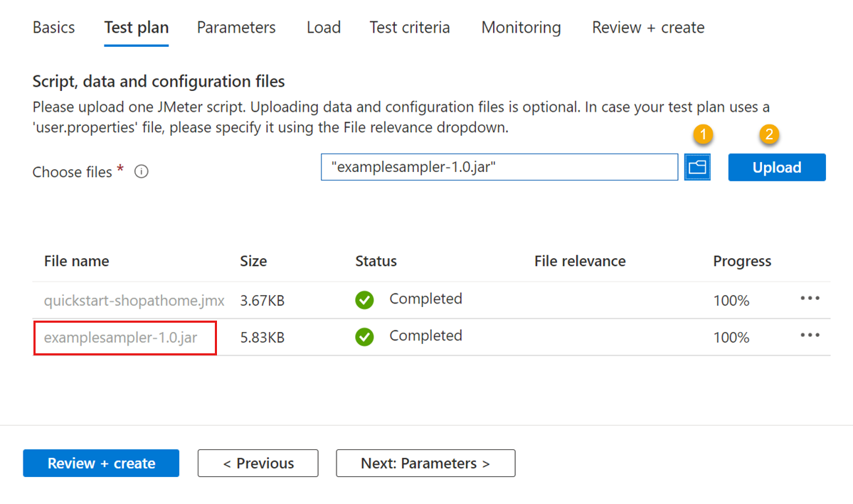
Task: Click the 100% progress value for the jar file
Action: click(x=731, y=337)
